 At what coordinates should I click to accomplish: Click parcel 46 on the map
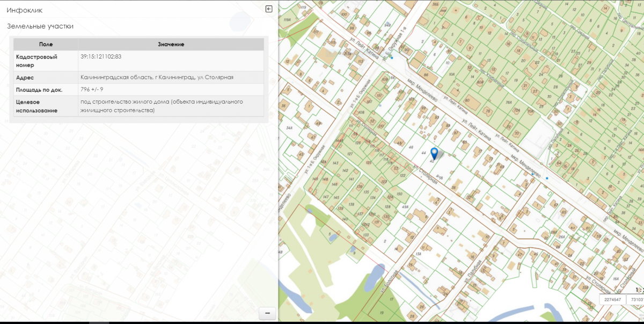click(x=412, y=147)
